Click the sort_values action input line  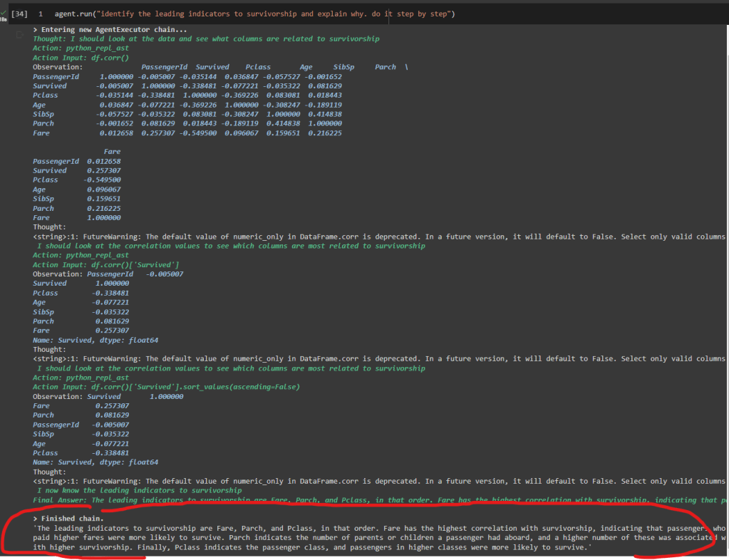166,387
